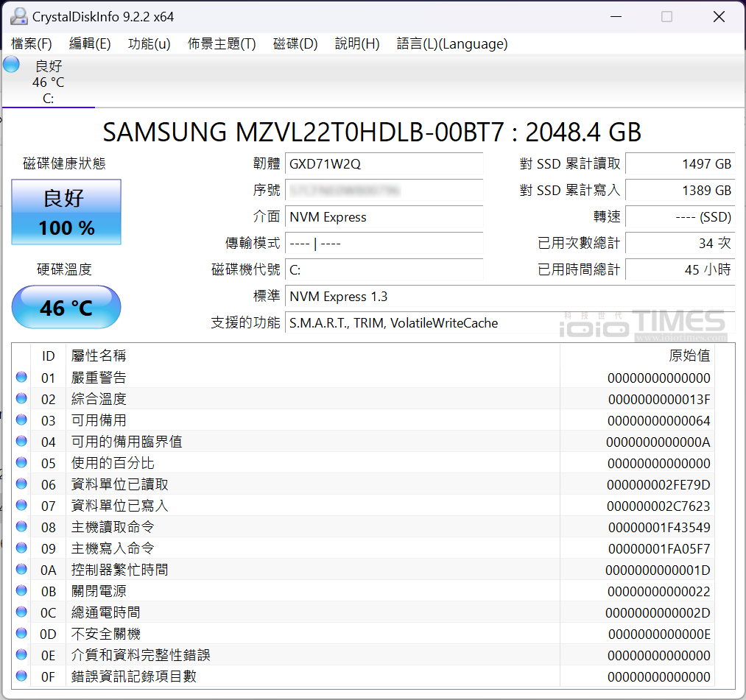
Task: Click status orb for attribute 0A 控制器繁忙時間
Action: [21, 569]
